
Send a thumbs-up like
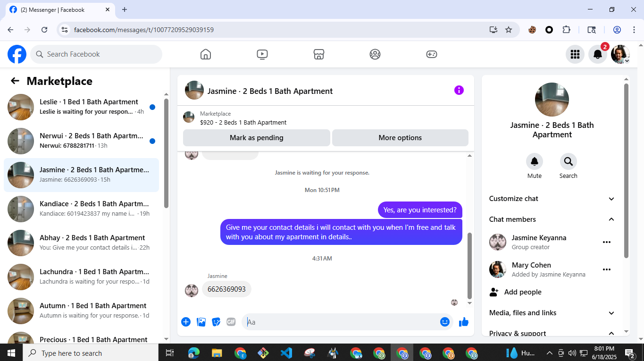464,322
